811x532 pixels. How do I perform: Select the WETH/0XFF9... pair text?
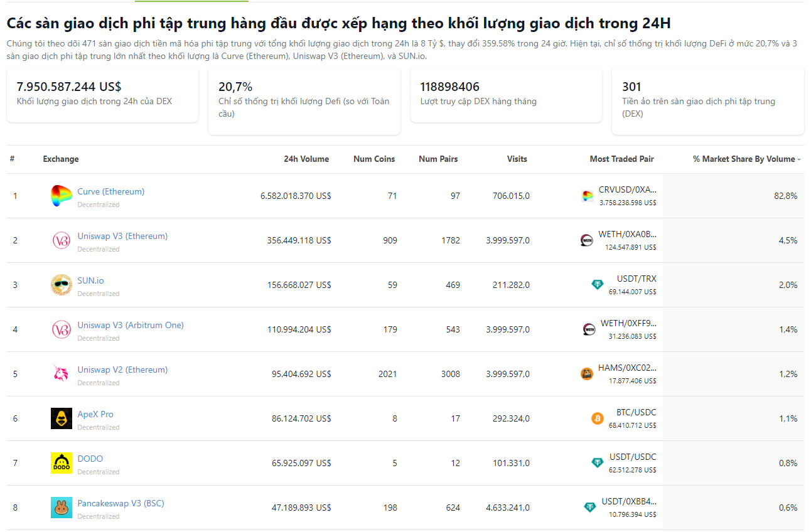pos(629,324)
